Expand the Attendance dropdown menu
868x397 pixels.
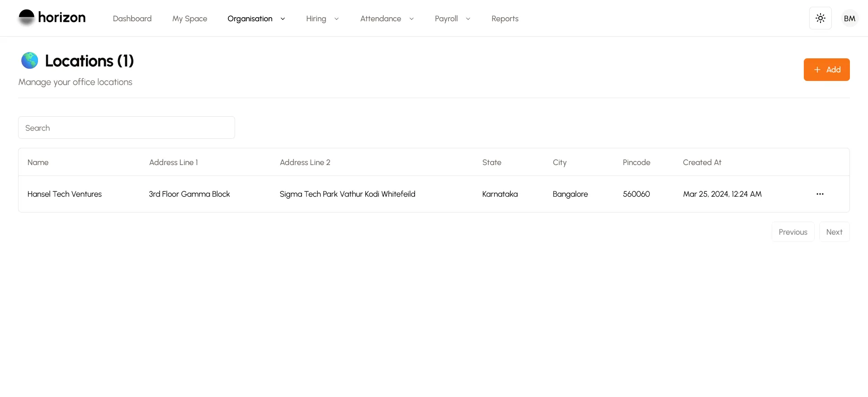387,19
